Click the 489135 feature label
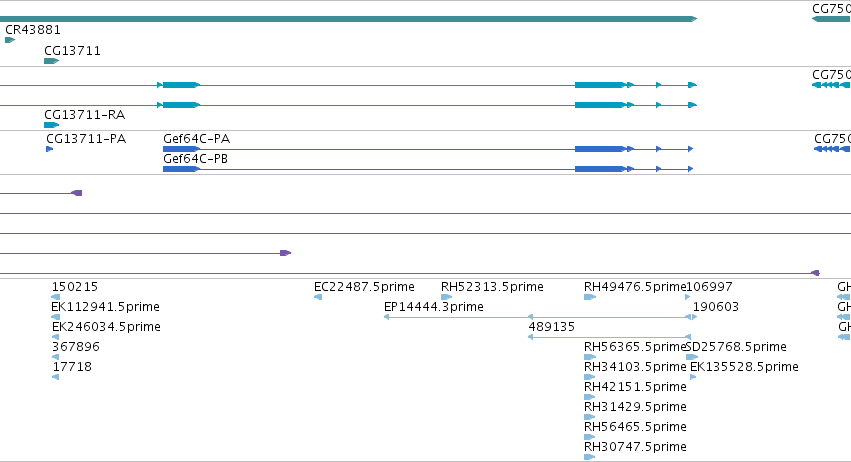 (x=551, y=327)
